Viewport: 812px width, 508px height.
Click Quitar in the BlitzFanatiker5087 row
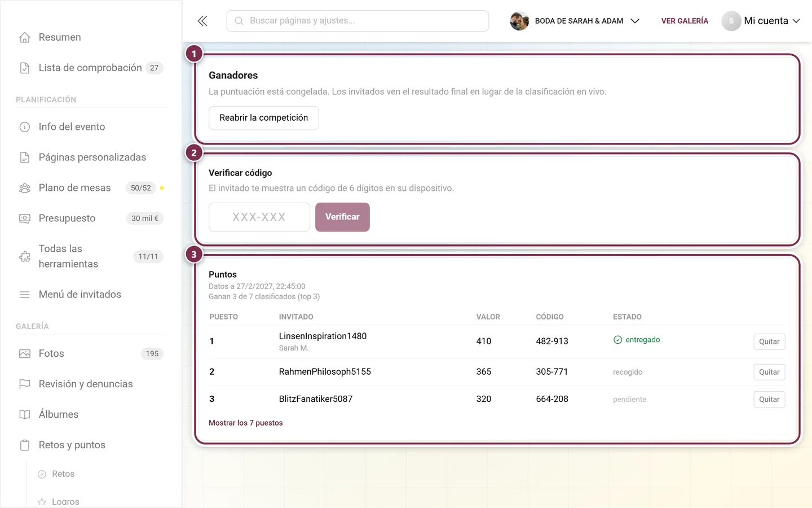point(769,399)
